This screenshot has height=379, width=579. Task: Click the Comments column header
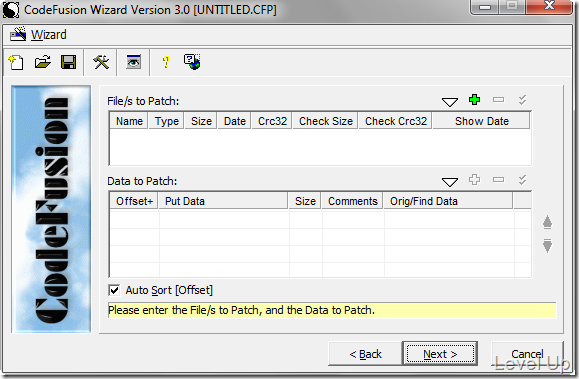click(352, 201)
